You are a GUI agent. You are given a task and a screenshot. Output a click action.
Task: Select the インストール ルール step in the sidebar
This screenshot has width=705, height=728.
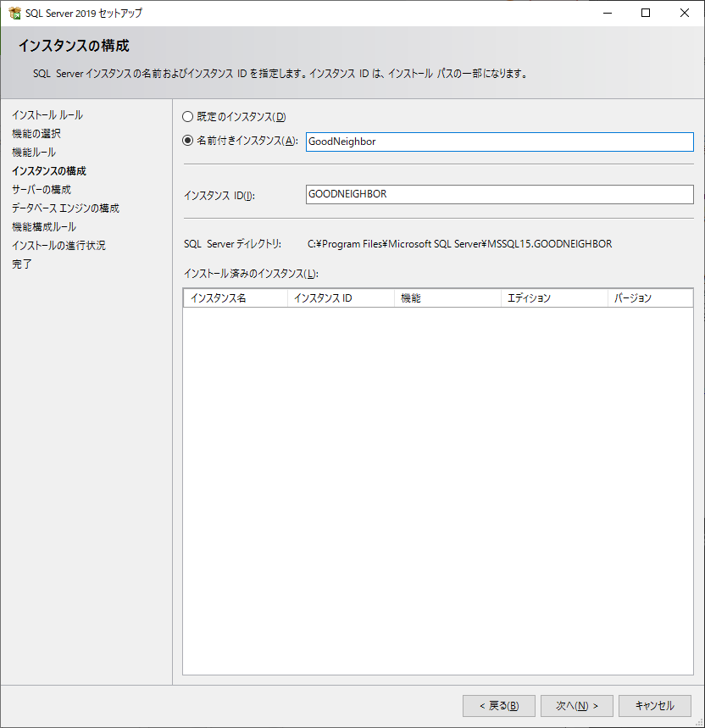coord(47,115)
